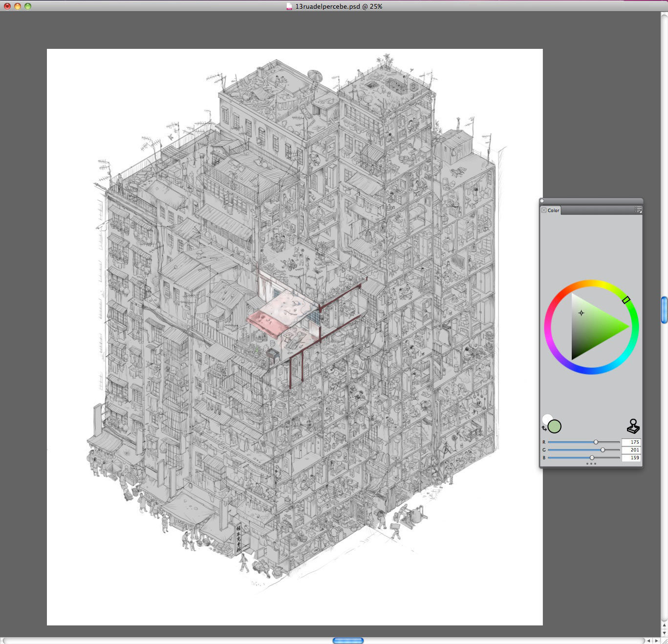Click the clone color rubber stamp icon
Screen dimensions: 668x644
633,426
